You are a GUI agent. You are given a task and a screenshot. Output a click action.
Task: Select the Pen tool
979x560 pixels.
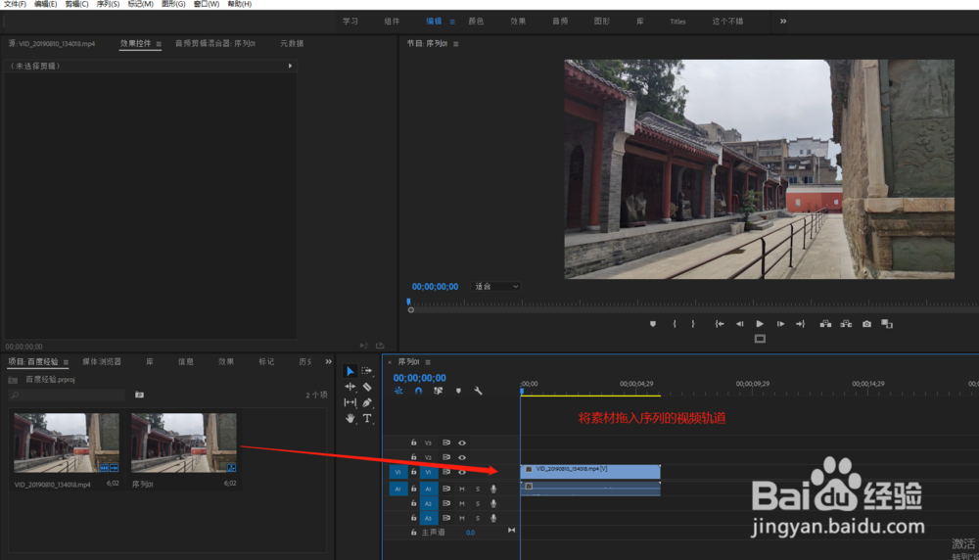click(367, 402)
